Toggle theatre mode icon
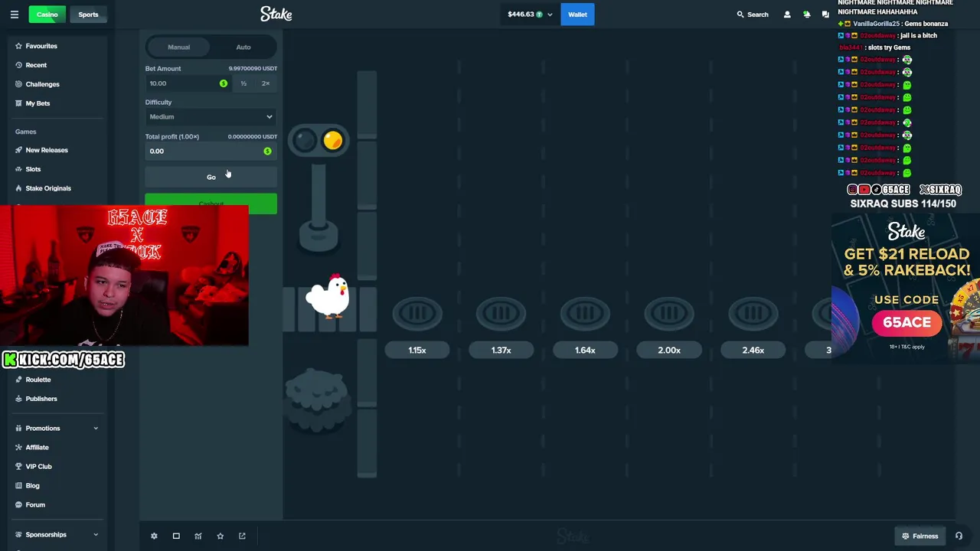Image resolution: width=980 pixels, height=551 pixels. pyautogui.click(x=176, y=536)
